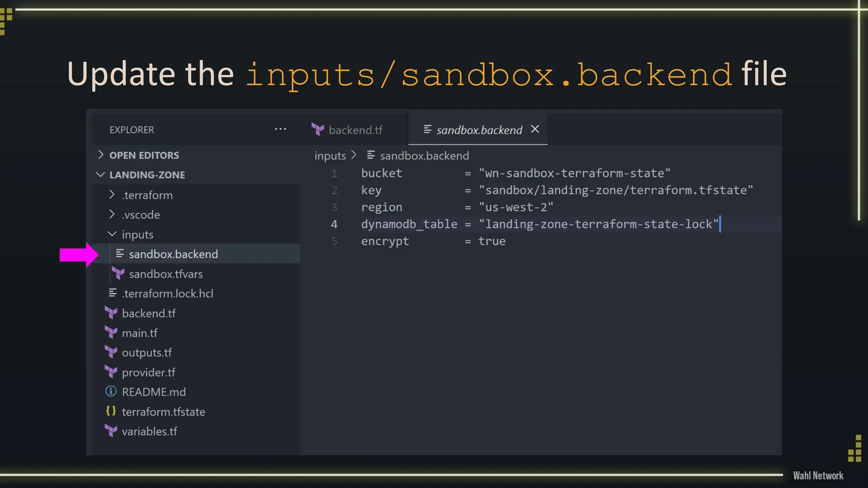
Task: Click line number 1 in the gutter
Action: (x=334, y=173)
